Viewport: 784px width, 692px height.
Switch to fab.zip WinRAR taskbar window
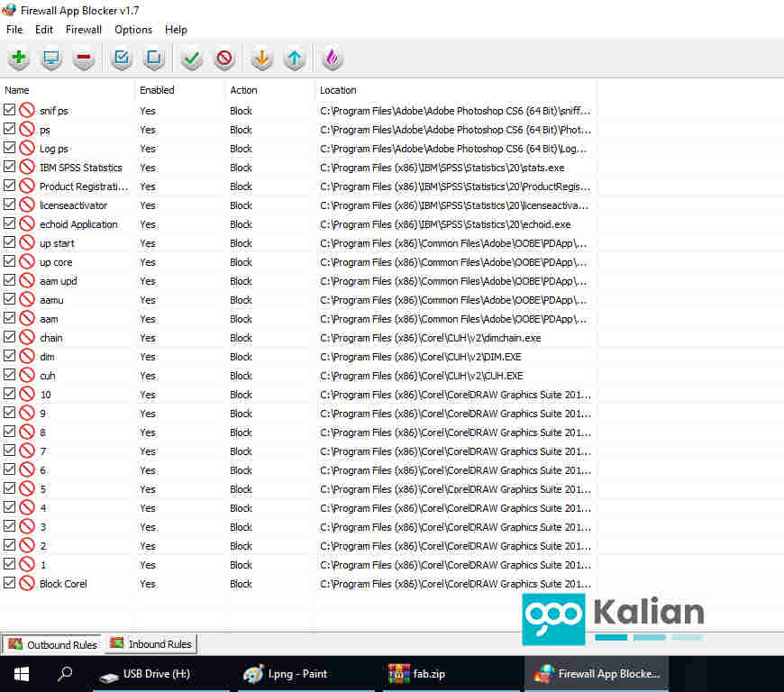click(451, 674)
